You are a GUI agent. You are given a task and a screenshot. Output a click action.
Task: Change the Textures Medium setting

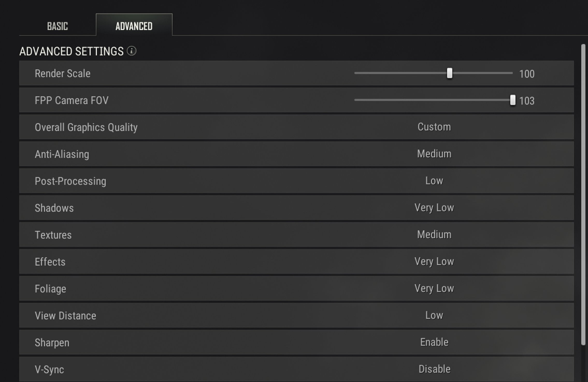click(434, 234)
